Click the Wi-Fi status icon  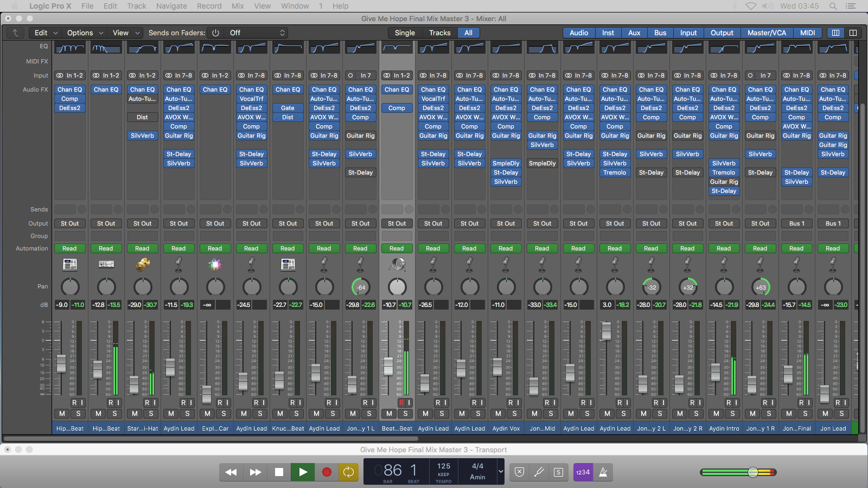(x=751, y=6)
